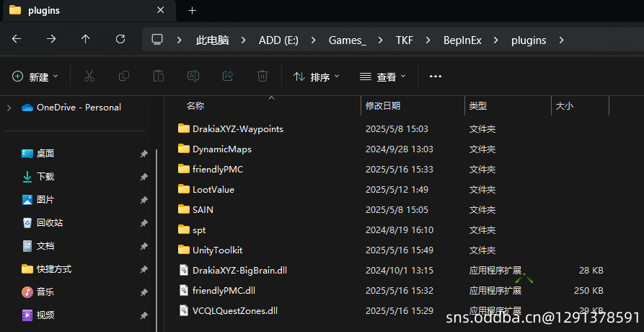Viewport: 644px width, 332px height.
Task: Open the three-dots See more menu
Action: pyautogui.click(x=436, y=77)
